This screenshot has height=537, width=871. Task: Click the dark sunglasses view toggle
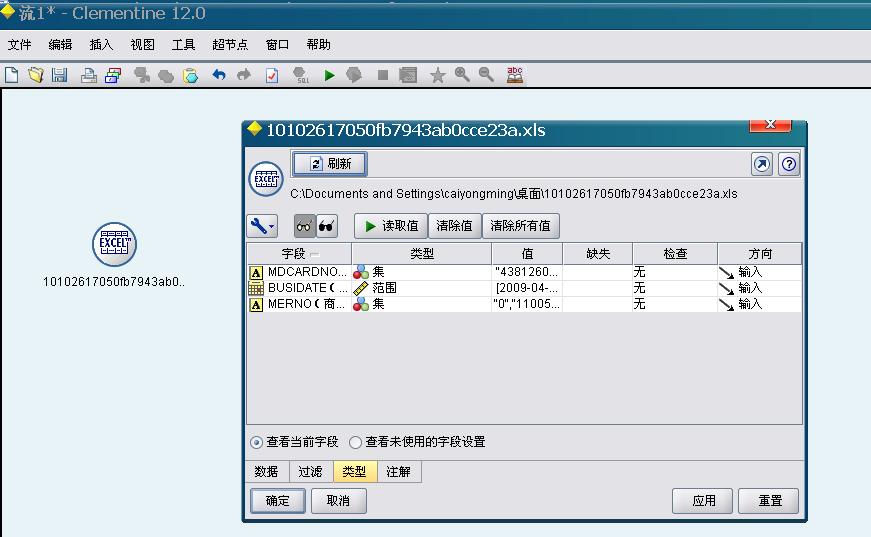(x=327, y=226)
